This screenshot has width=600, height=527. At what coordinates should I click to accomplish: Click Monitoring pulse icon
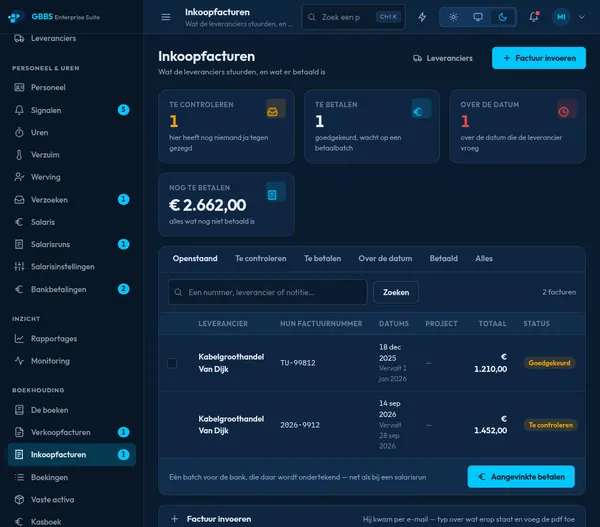tap(19, 361)
